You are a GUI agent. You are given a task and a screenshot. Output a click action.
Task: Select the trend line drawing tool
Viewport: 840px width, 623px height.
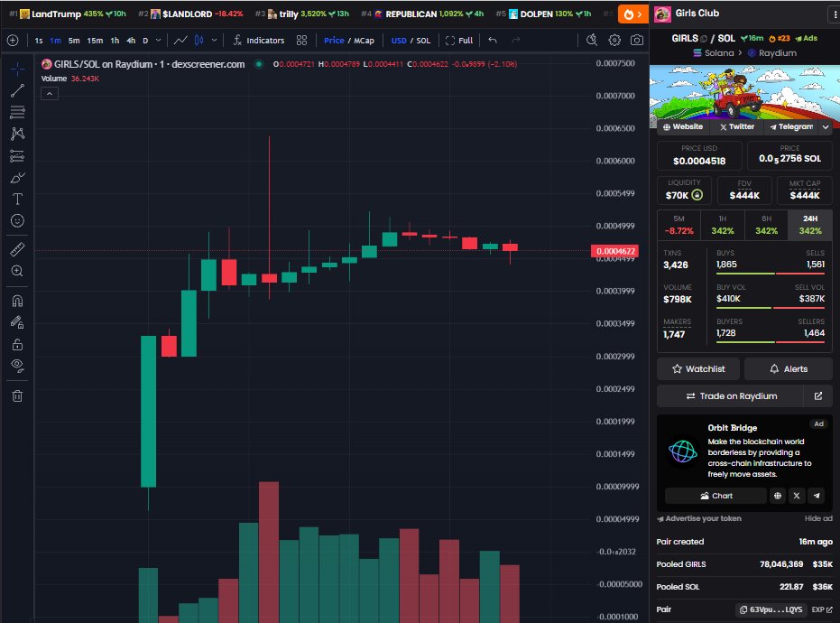coord(17,90)
